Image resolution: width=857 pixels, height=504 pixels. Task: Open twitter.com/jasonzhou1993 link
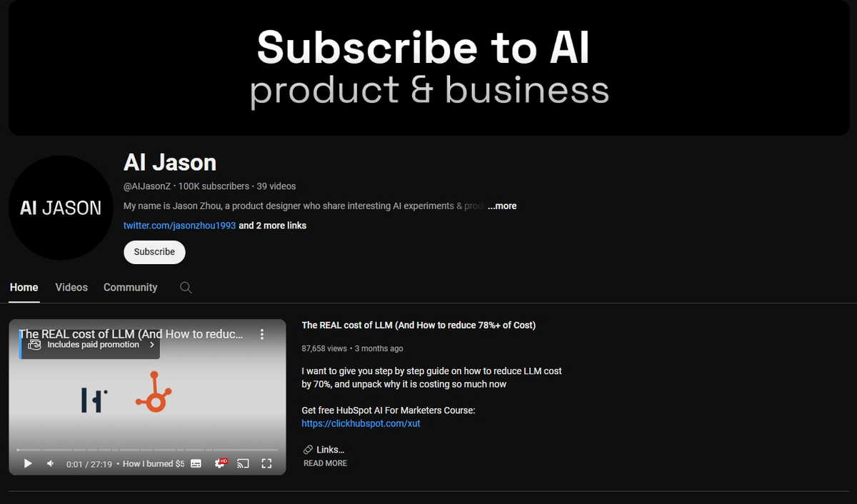179,226
